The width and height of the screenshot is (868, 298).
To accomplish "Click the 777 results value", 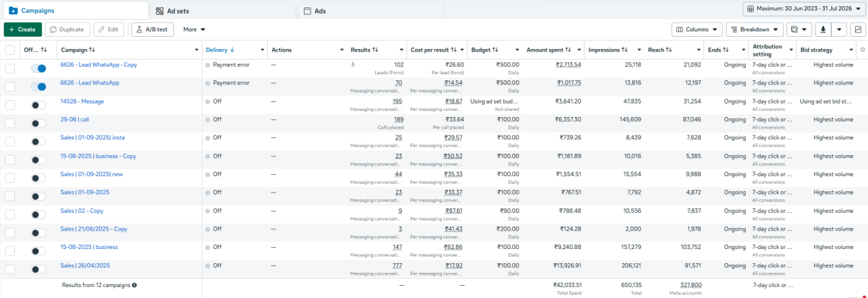I will pyautogui.click(x=397, y=265).
